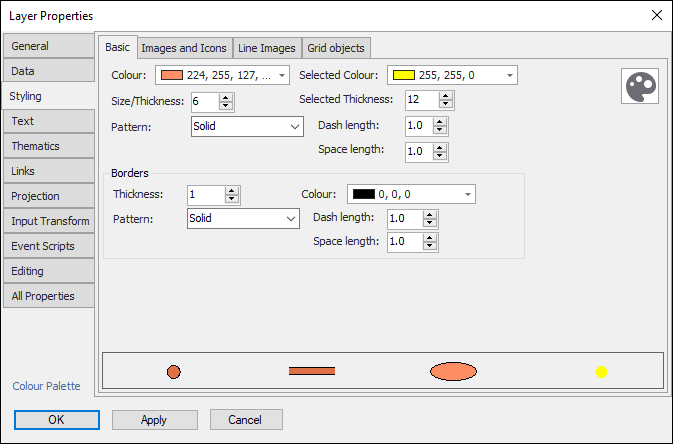Expand the Selected Colour dropdown
Viewport: 673px width, 444px height.
(510, 75)
